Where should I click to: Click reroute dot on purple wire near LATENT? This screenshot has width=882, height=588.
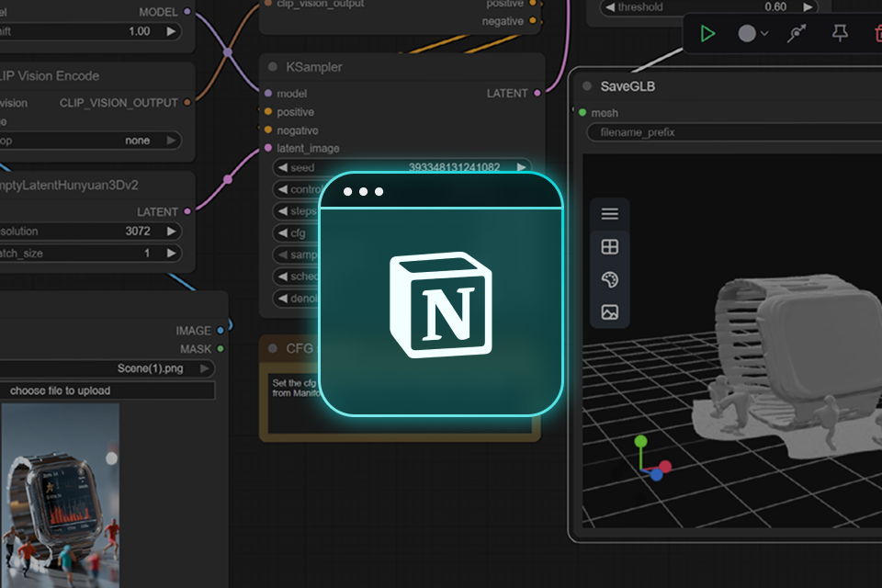(228, 179)
